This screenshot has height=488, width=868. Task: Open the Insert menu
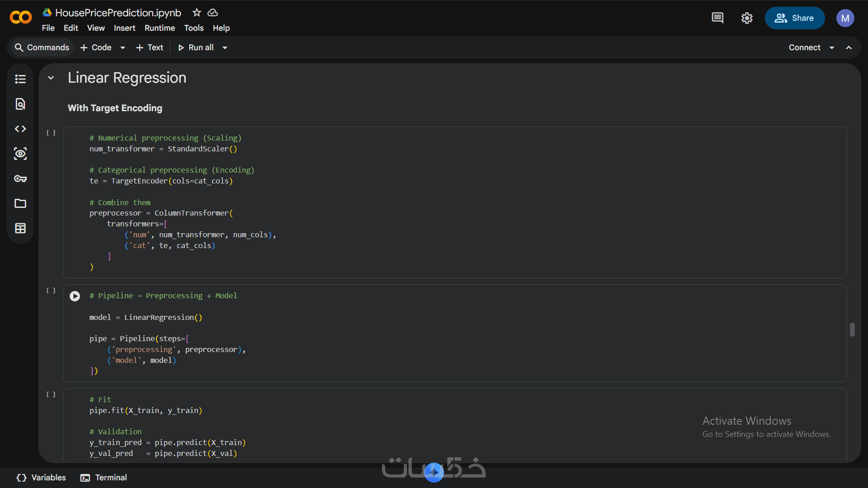point(124,28)
